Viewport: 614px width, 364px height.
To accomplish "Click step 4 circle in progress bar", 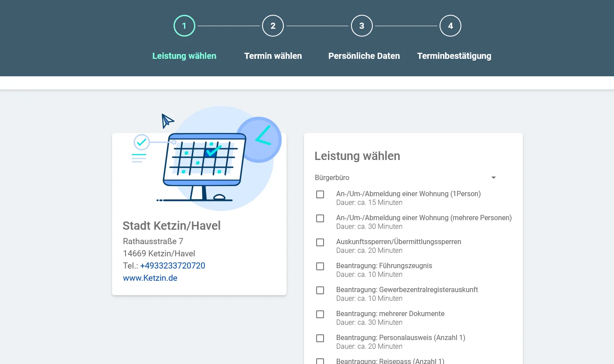I will [x=450, y=26].
